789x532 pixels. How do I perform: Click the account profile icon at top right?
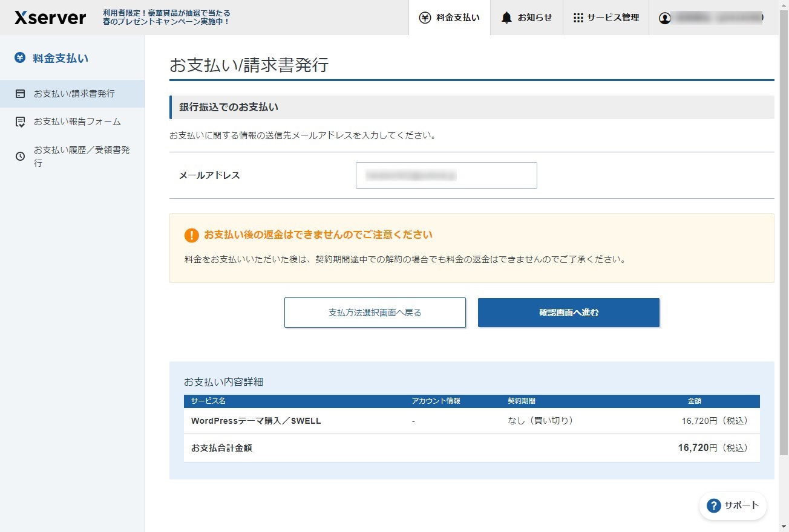pos(664,18)
